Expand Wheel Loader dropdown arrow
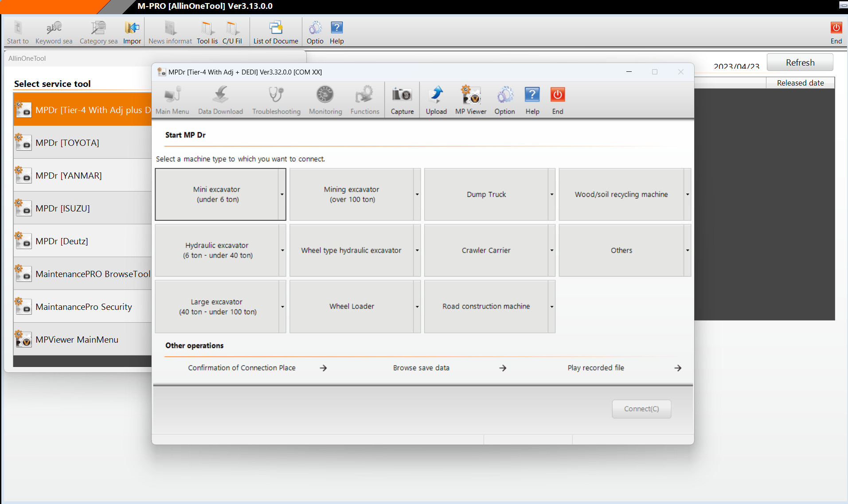 click(x=417, y=306)
